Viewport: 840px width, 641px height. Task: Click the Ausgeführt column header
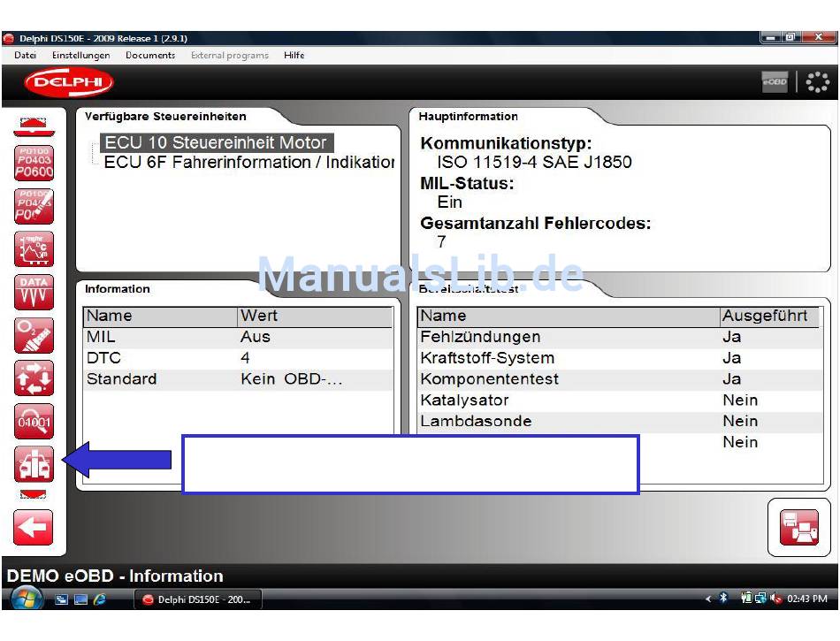coord(769,316)
